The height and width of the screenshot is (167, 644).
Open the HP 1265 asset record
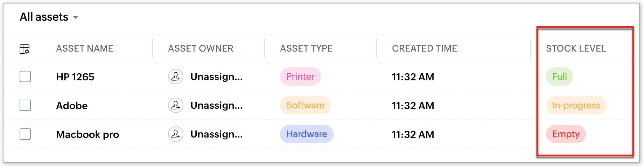click(75, 77)
